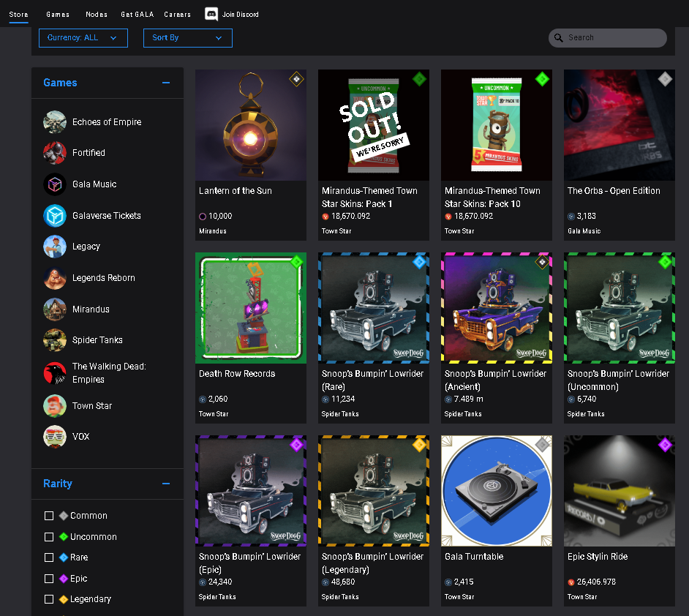The width and height of the screenshot is (689, 616).
Task: Click Join Discord link
Action: (x=241, y=15)
